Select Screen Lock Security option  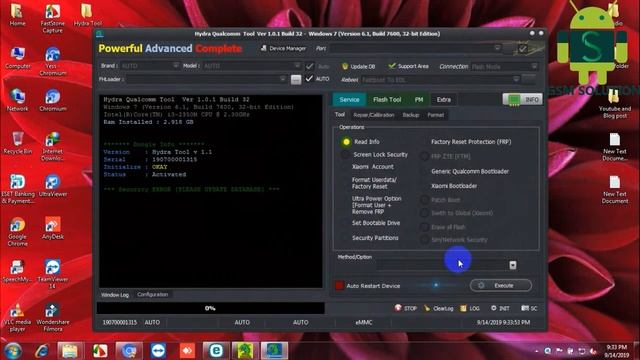point(345,155)
